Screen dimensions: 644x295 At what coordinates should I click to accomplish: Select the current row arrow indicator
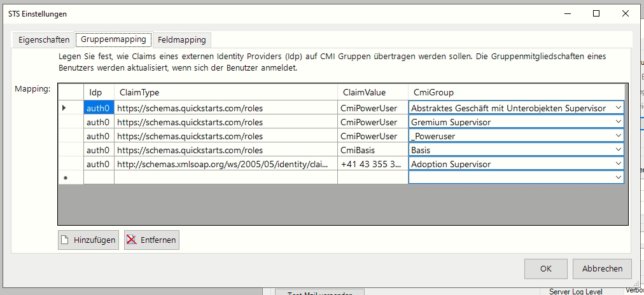[64, 108]
